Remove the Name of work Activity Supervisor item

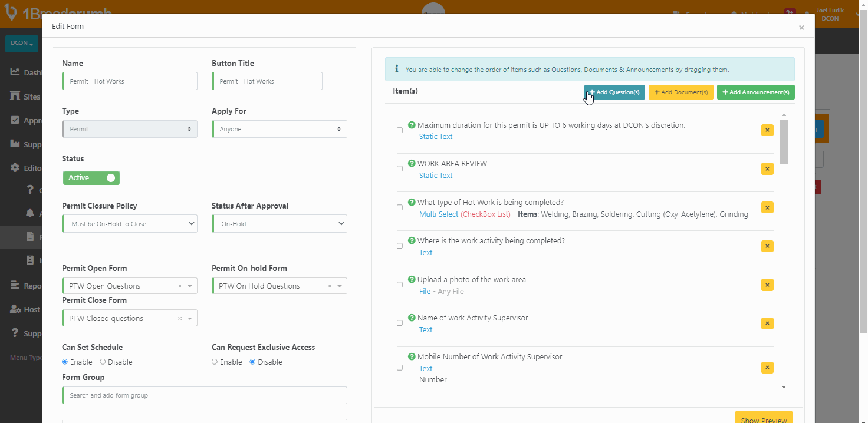(767, 323)
